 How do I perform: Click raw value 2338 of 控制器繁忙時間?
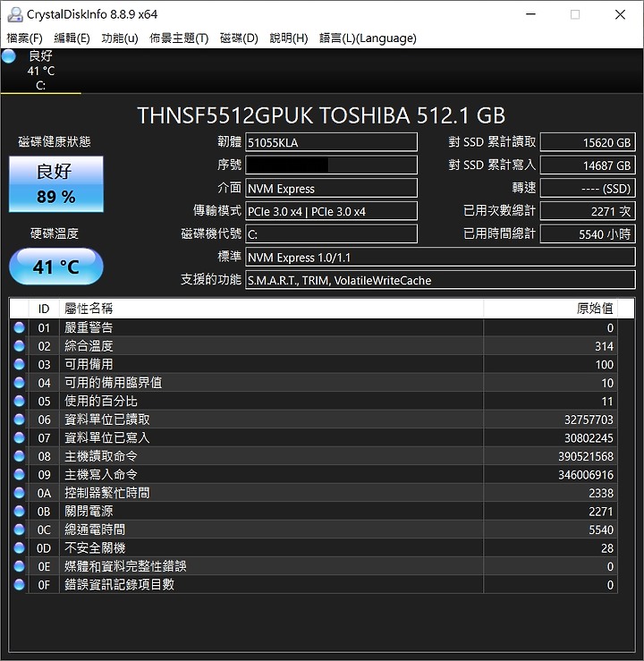pyautogui.click(x=601, y=493)
